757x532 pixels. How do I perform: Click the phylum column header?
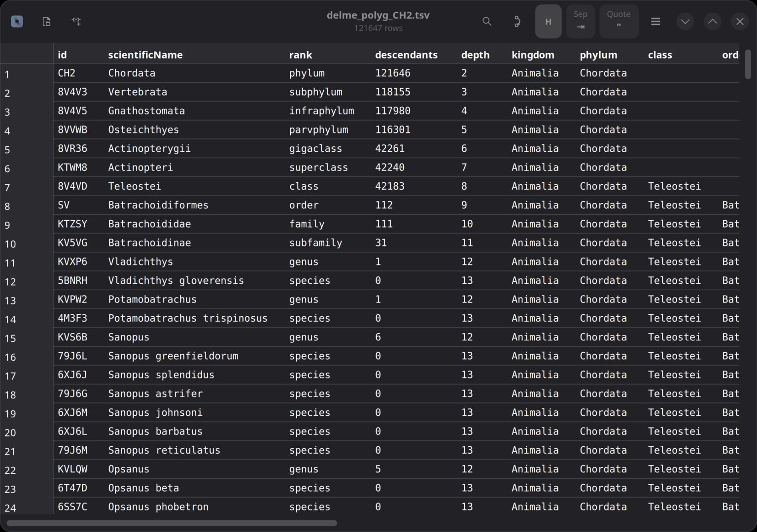click(598, 55)
